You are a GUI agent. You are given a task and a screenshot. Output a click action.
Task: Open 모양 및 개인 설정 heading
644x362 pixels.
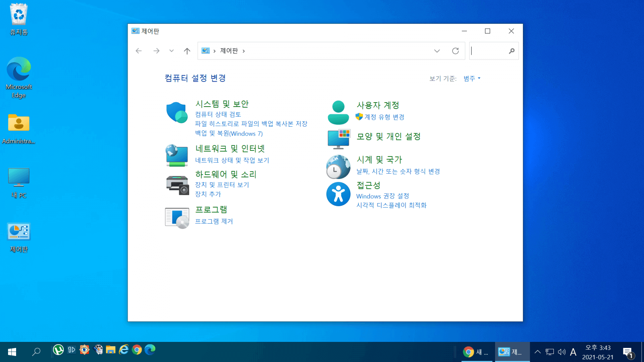click(388, 137)
